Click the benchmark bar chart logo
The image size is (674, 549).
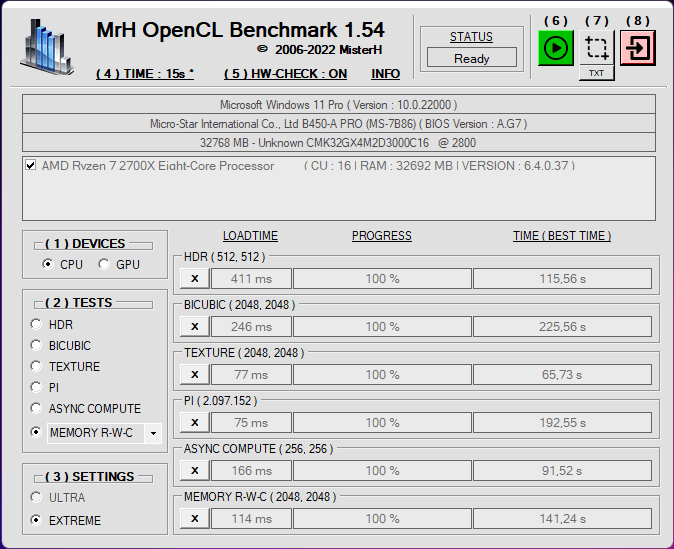[x=47, y=46]
